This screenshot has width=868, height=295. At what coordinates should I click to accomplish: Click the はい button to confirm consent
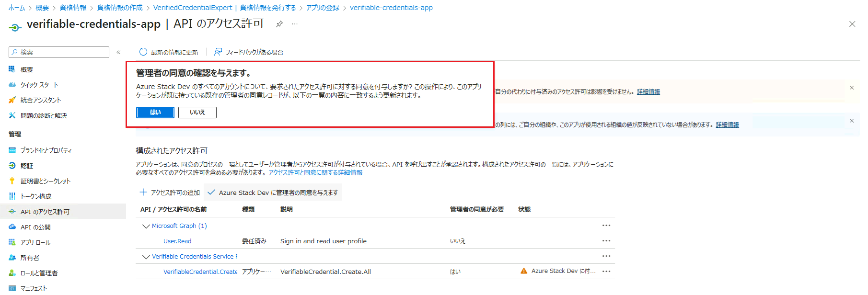coord(155,113)
